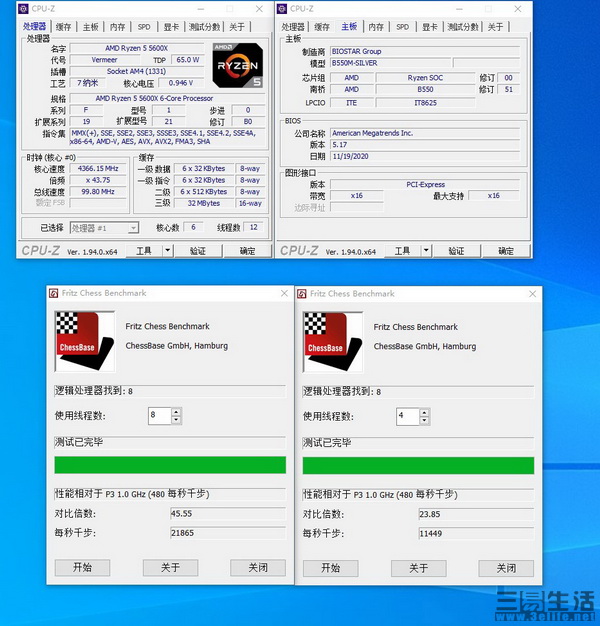Click 开始 button in left Fritz benchmark
The height and width of the screenshot is (626, 600).
pyautogui.click(x=83, y=567)
